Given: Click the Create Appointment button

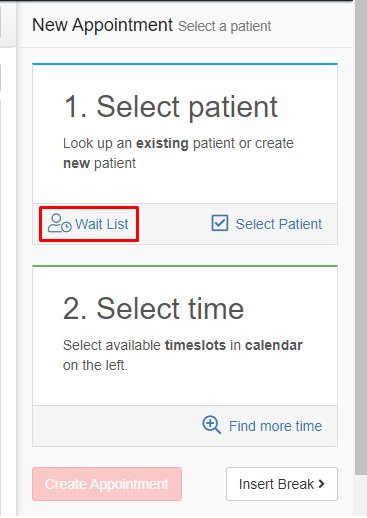Looking at the screenshot, I should pyautogui.click(x=107, y=484).
